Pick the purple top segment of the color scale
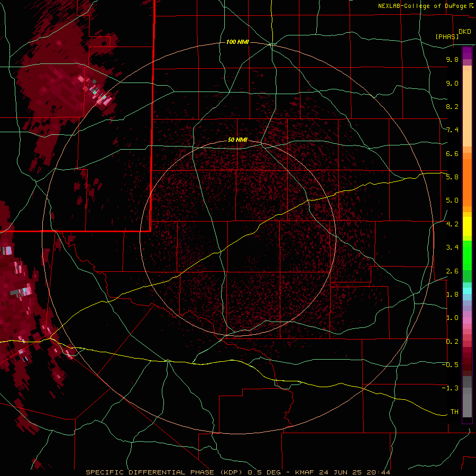 (467, 53)
